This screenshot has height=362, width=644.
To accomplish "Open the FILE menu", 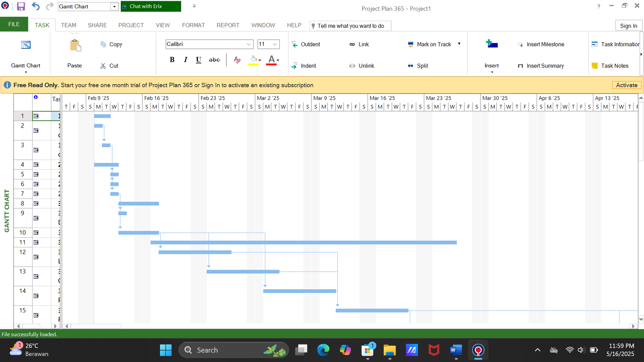I will (x=14, y=25).
